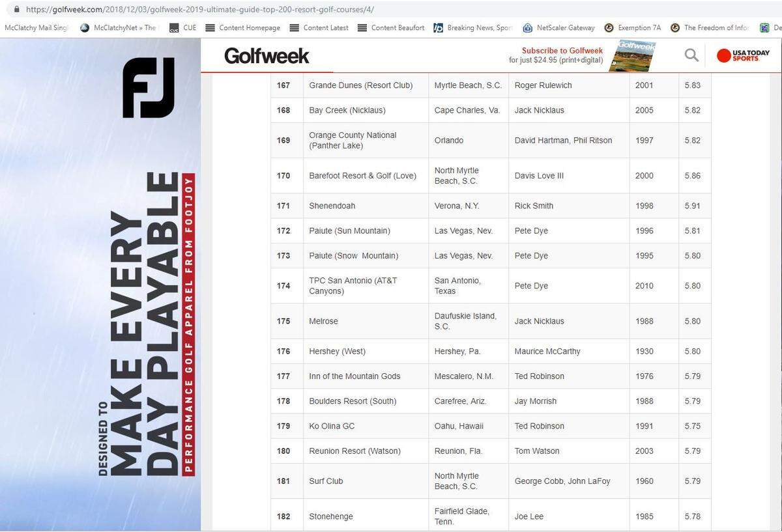Click 'Orange County National (Panther Lake)' cell

pos(365,140)
